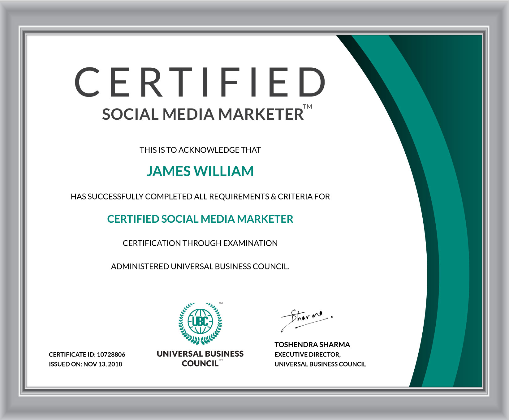Click the 'EXECUTIVE DIRECTOR,' title line

tap(308, 354)
